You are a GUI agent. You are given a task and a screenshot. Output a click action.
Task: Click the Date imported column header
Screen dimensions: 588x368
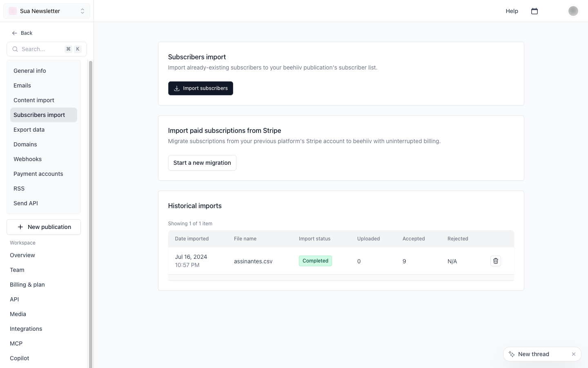[x=192, y=239]
